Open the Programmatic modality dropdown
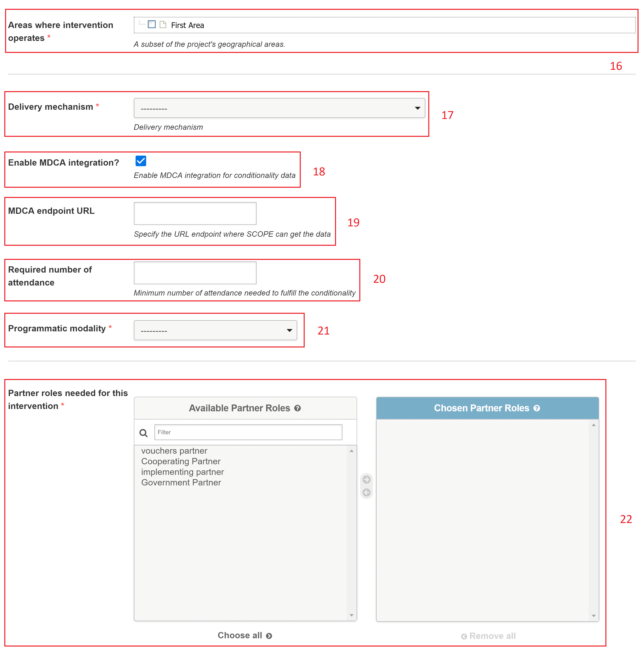Image resolution: width=644 pixels, height=652 pixels. pyautogui.click(x=215, y=330)
